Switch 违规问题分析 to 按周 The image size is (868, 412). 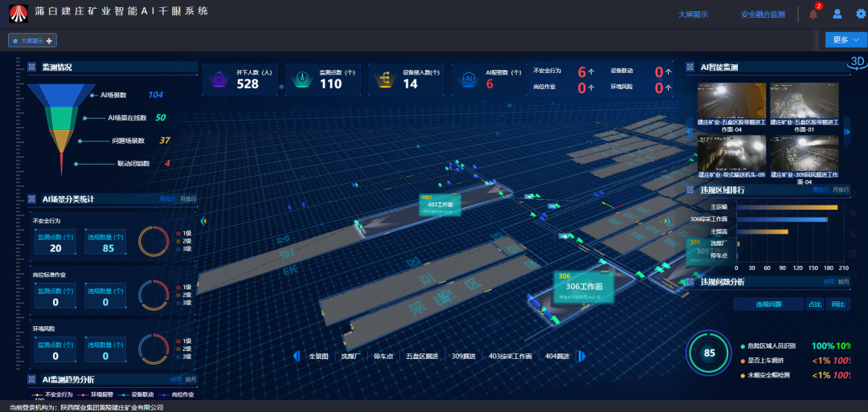click(829, 282)
